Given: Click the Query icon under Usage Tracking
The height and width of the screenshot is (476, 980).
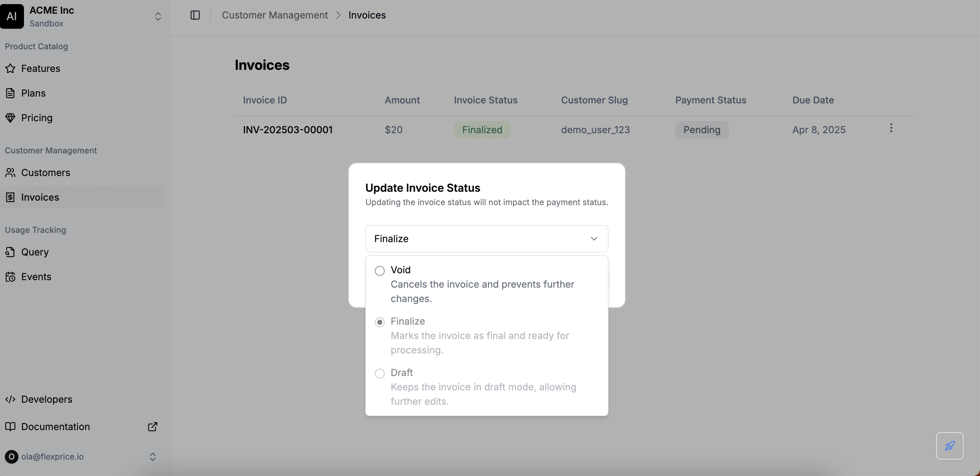Looking at the screenshot, I should pos(10,252).
